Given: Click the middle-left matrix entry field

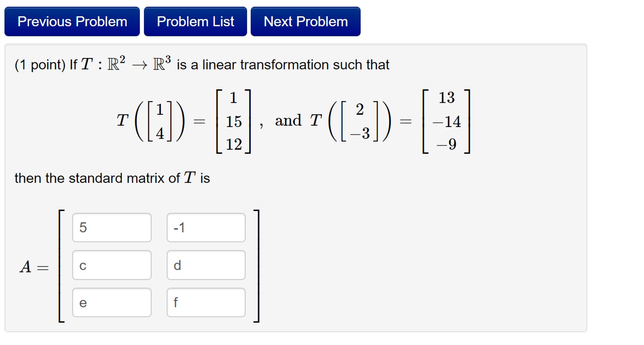Looking at the screenshot, I should click(112, 265).
